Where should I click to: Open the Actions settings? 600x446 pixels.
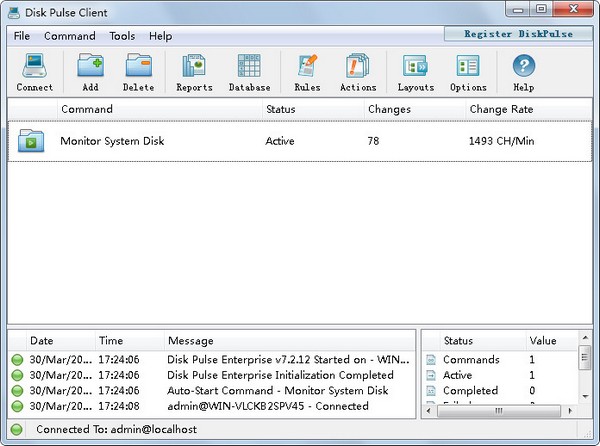pos(358,72)
